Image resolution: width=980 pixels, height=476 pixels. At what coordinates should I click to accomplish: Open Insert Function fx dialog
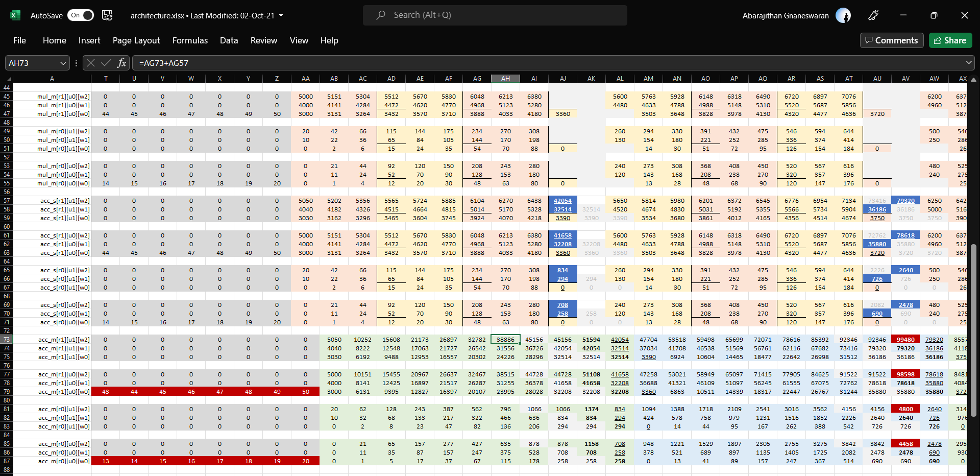point(121,63)
